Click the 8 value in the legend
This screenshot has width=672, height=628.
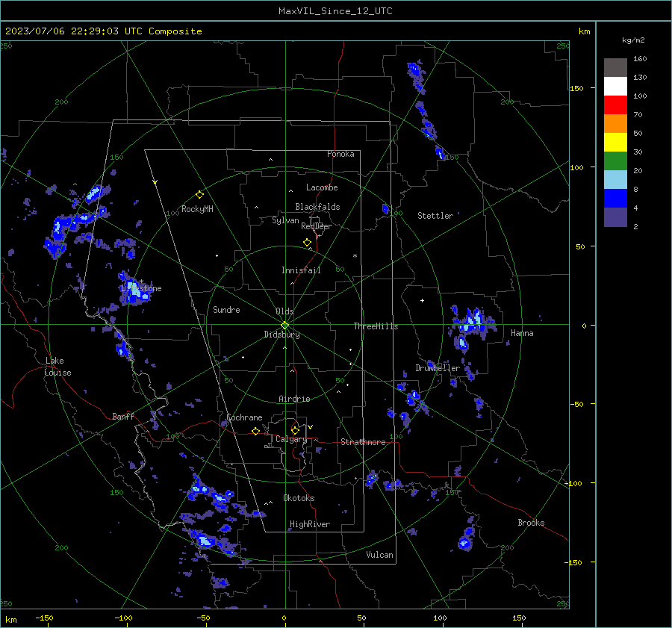(x=635, y=190)
